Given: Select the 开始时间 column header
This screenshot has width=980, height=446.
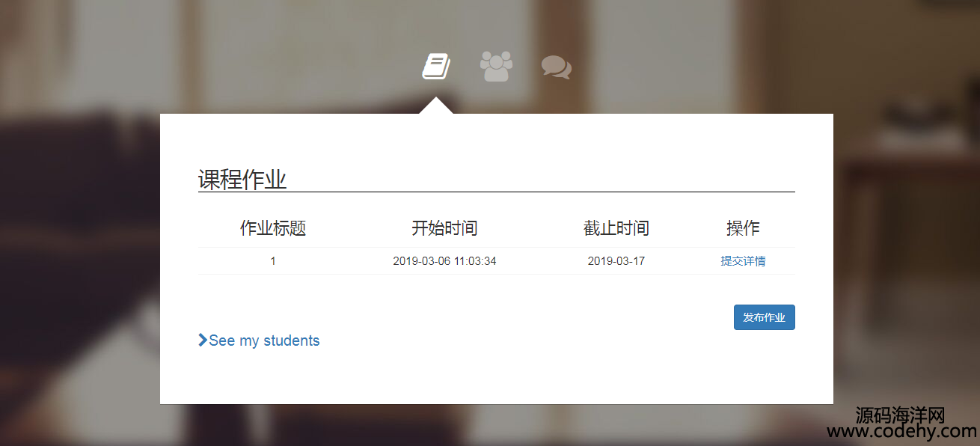Looking at the screenshot, I should click(444, 228).
